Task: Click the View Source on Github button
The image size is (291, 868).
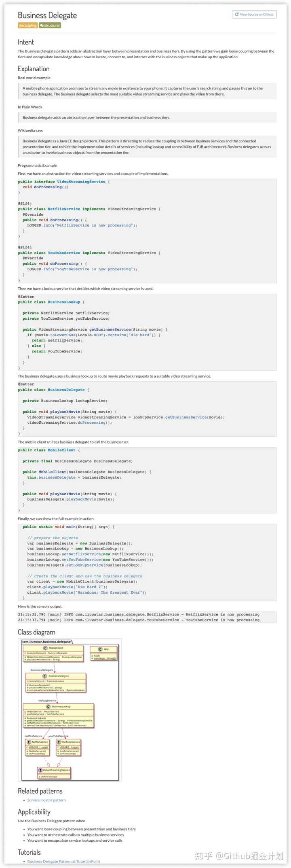Action: pyautogui.click(x=254, y=14)
